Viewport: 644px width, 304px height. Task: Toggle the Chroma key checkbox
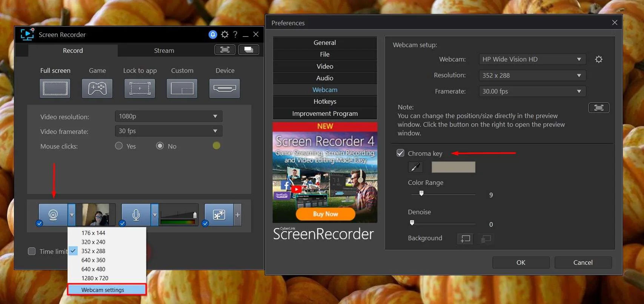pos(400,153)
